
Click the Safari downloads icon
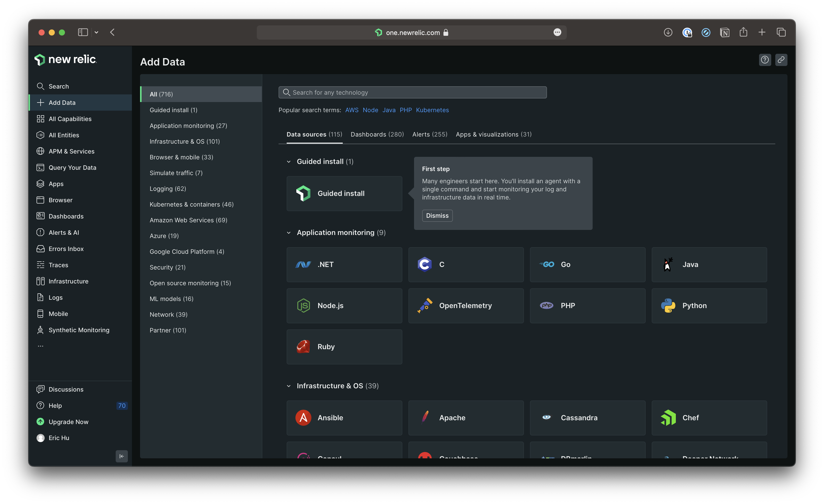tap(668, 32)
